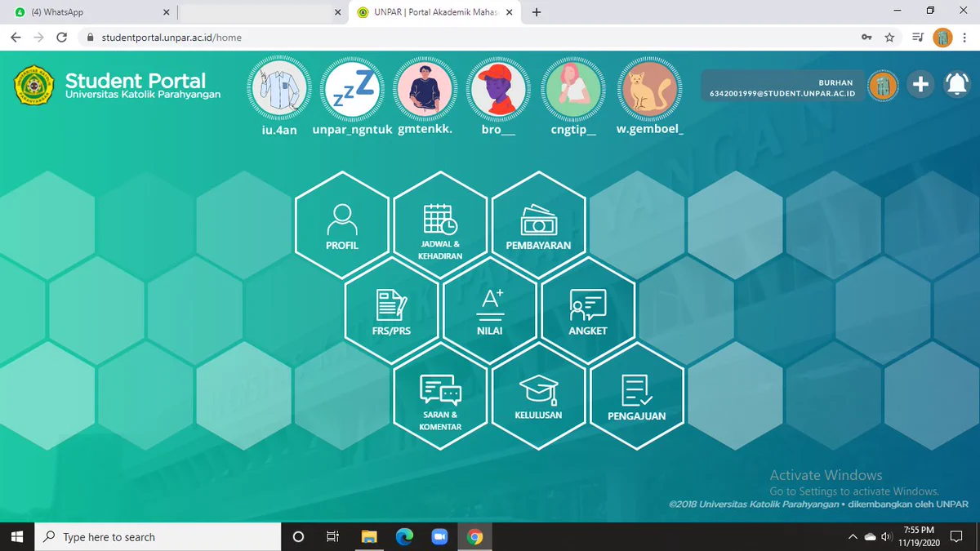Click the plus icon beside profile
Viewport: 980px width, 551px height.
pyautogui.click(x=920, y=84)
